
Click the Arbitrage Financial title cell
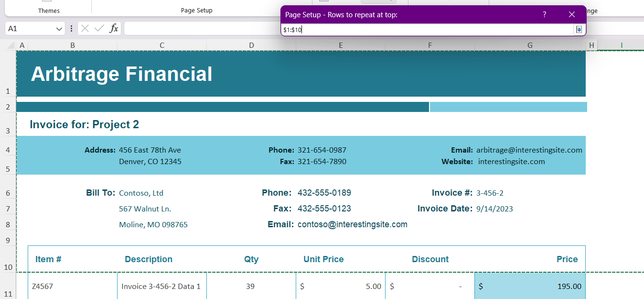click(x=121, y=74)
